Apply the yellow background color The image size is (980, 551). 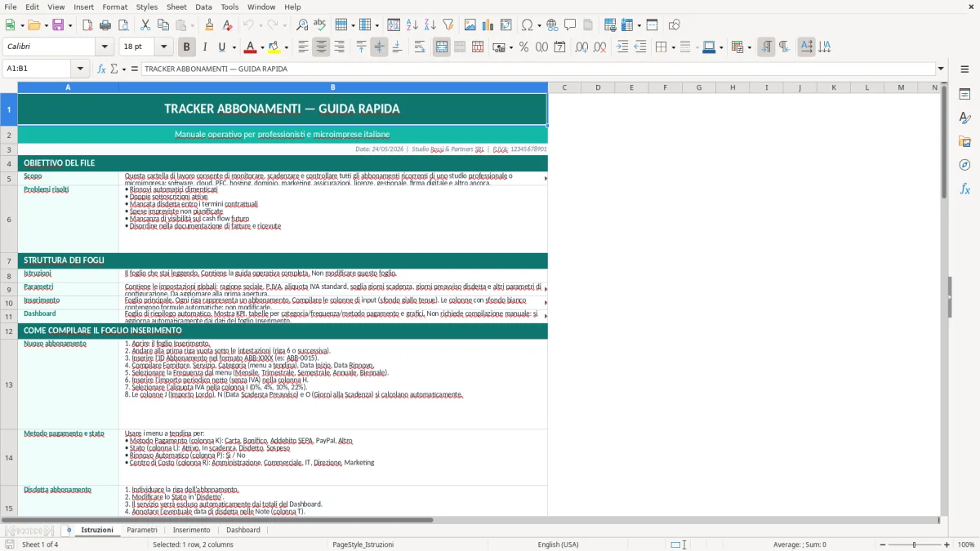pyautogui.click(x=274, y=47)
